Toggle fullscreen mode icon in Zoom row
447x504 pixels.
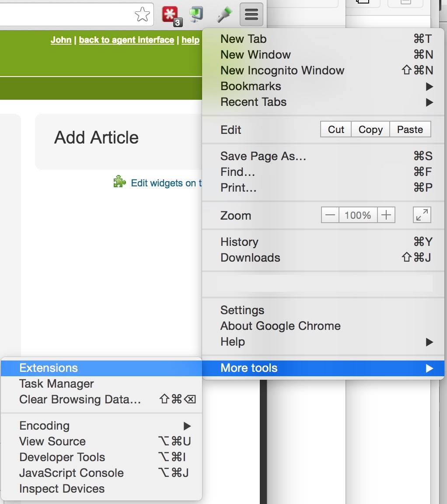click(422, 215)
